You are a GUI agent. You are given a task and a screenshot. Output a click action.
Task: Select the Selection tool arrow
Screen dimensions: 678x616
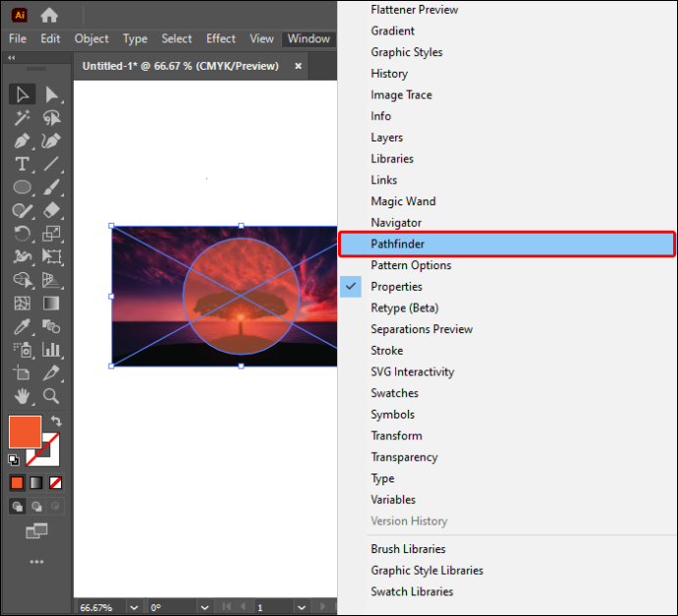[x=22, y=94]
